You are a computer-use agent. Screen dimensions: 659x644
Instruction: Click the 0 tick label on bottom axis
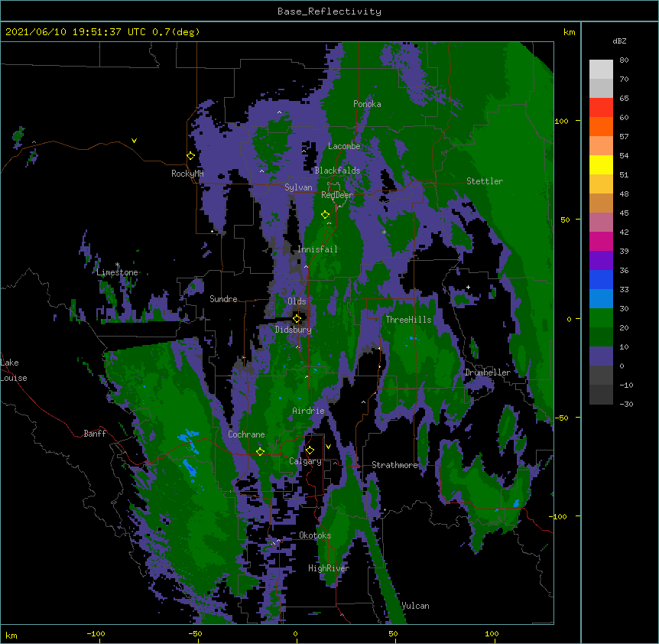pos(295,633)
